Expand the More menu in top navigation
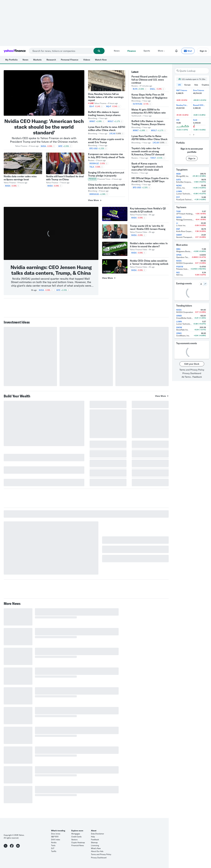This screenshot has height=868, width=211. (161, 51)
